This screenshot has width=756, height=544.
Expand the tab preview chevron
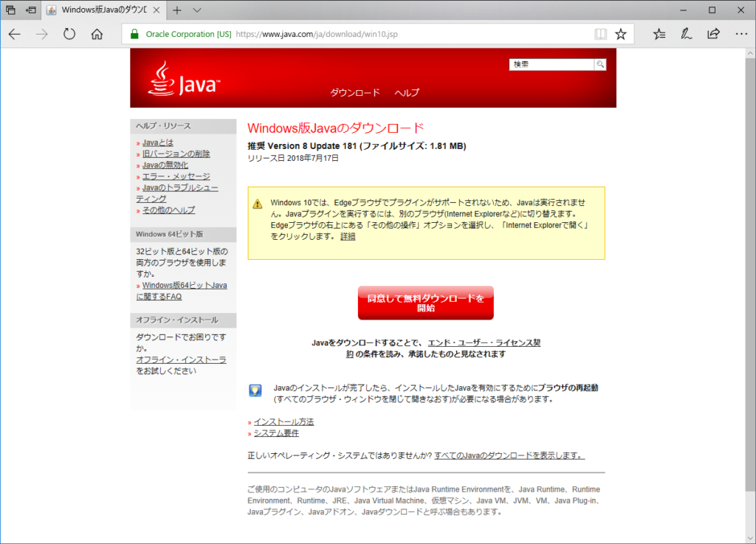tap(197, 10)
